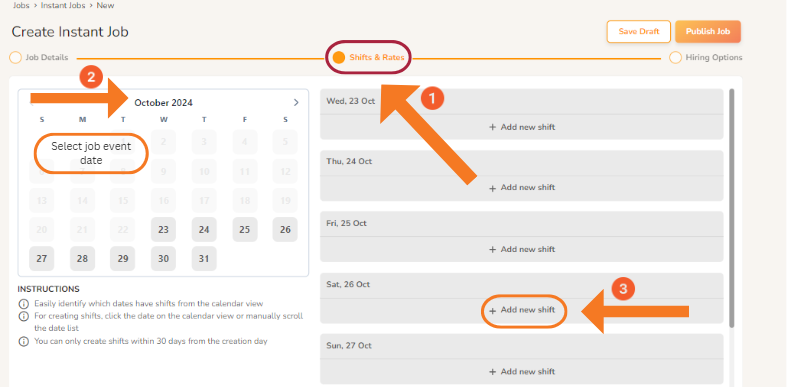
Task: Click plus icon under Wed, 23 Oct
Action: (492, 127)
